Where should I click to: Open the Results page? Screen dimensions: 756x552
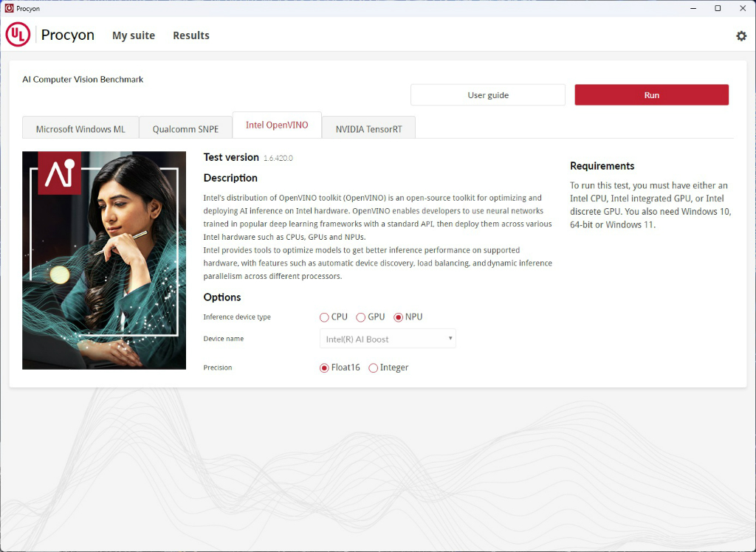(191, 35)
